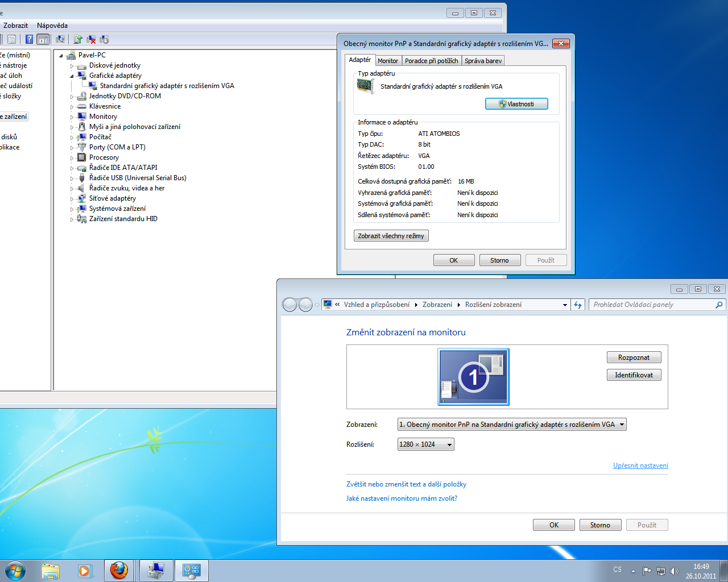Collapse the Pavel-PC root node
The width and height of the screenshot is (728, 582).
(x=61, y=56)
